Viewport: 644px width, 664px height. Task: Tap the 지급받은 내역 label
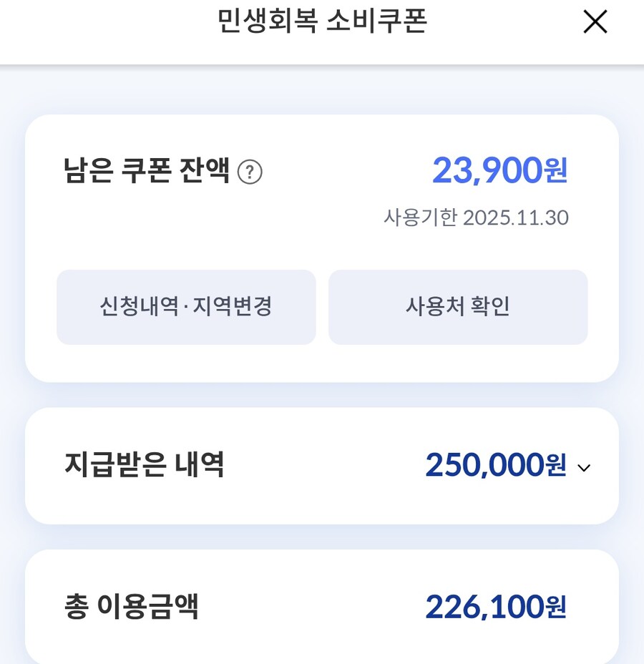tap(145, 465)
